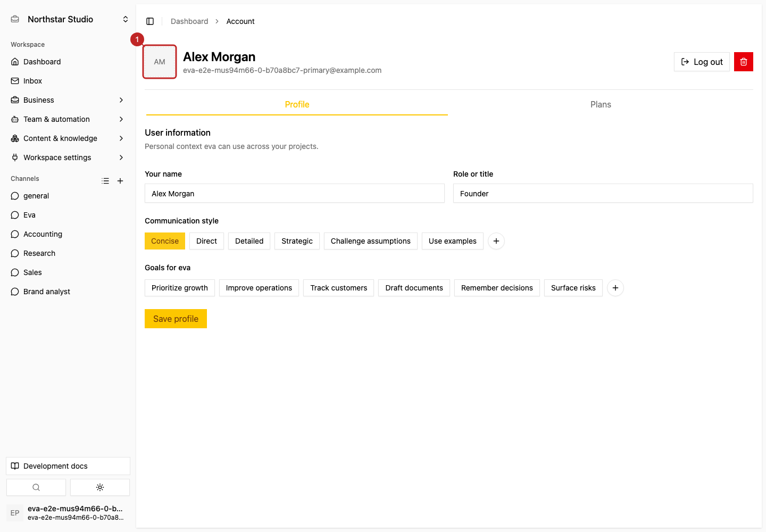
Task: Add a custom communication style
Action: pyautogui.click(x=496, y=241)
